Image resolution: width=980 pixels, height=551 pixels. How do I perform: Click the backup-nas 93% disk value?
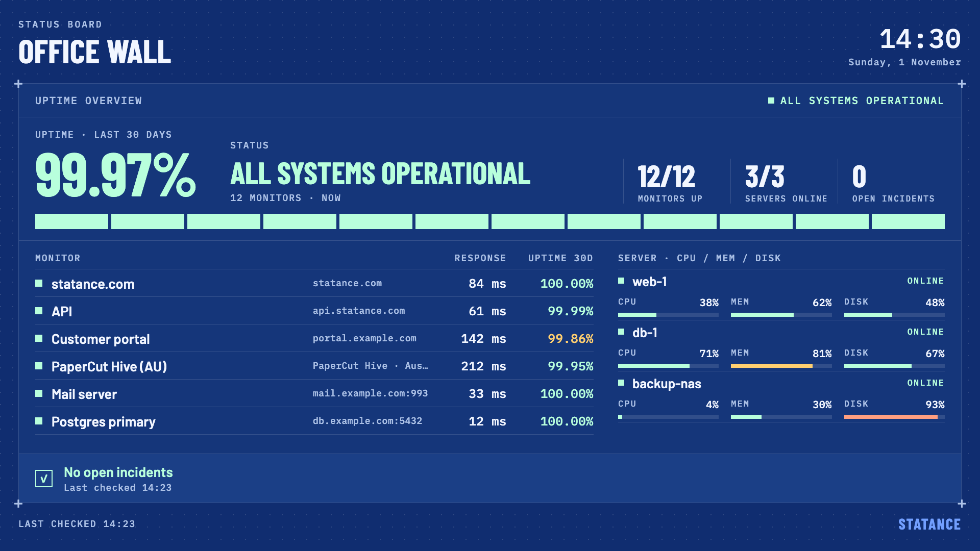pyautogui.click(x=935, y=405)
